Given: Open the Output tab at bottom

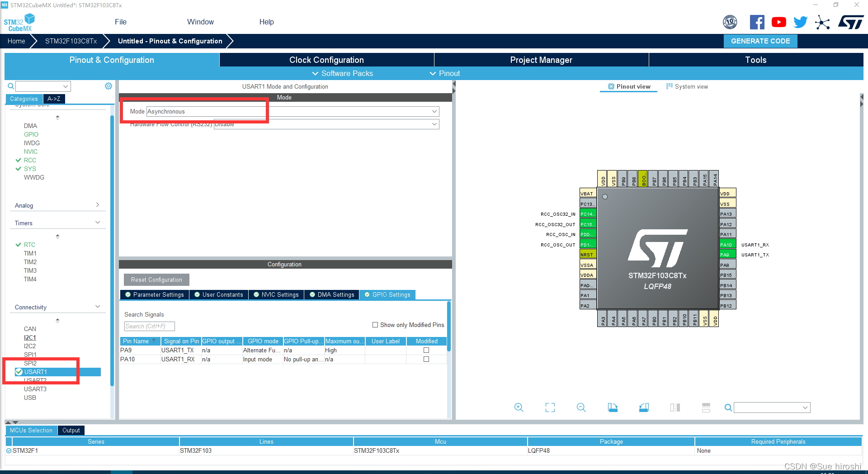Looking at the screenshot, I should tap(71, 430).
